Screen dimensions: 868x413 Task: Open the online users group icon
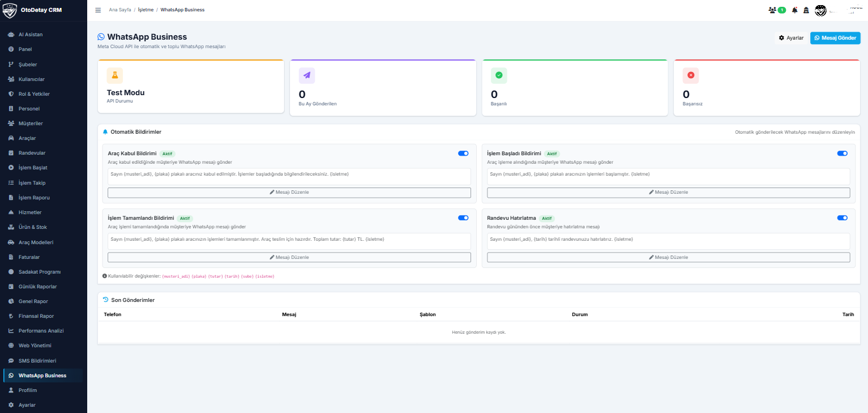tap(772, 10)
